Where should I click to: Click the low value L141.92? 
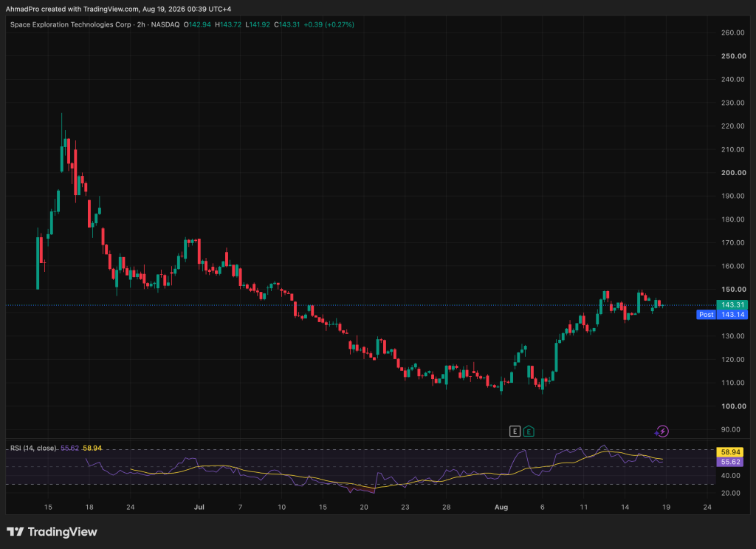[x=258, y=24]
